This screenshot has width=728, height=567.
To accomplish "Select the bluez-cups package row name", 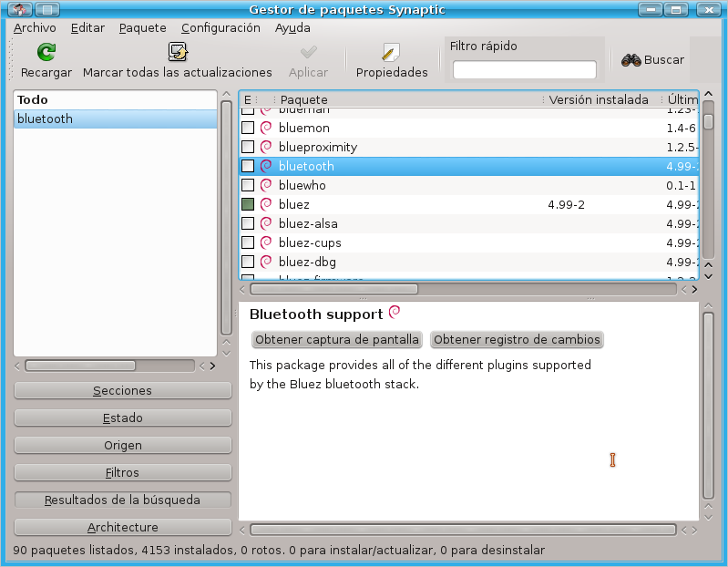I will [x=310, y=242].
